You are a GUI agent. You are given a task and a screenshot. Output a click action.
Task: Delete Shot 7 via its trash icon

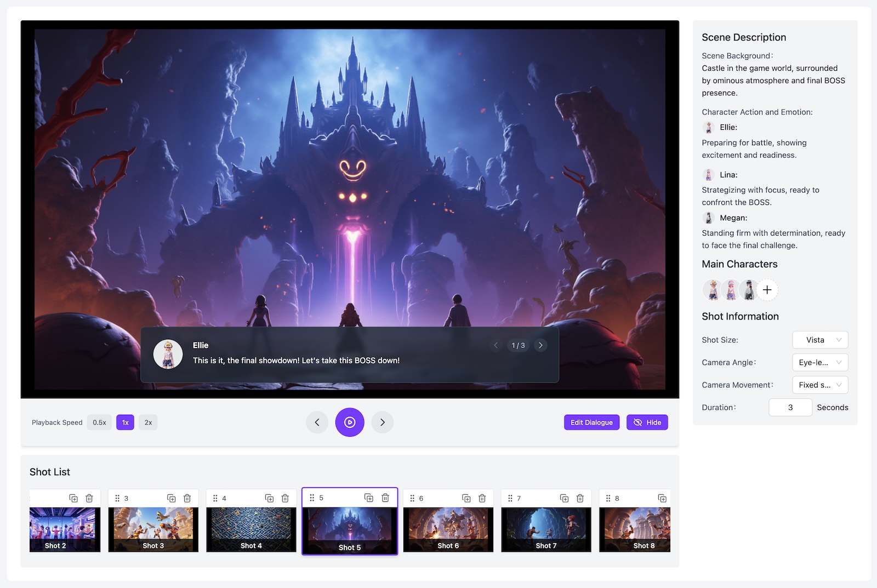[580, 498]
